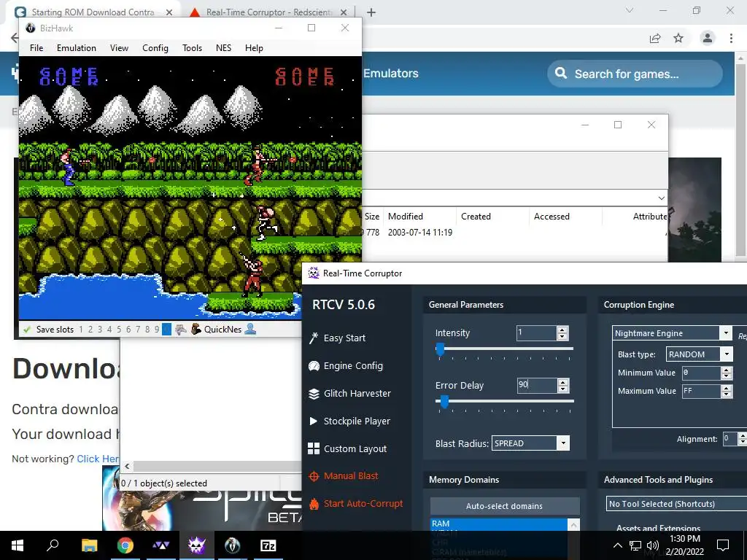Open Nightmare Engine dropdown
Screen dimensions: 747x560
726,332
